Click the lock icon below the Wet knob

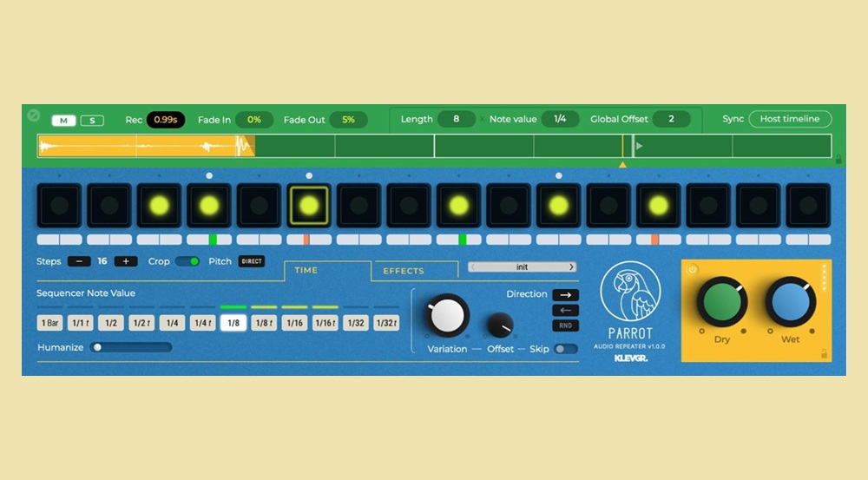point(824,353)
